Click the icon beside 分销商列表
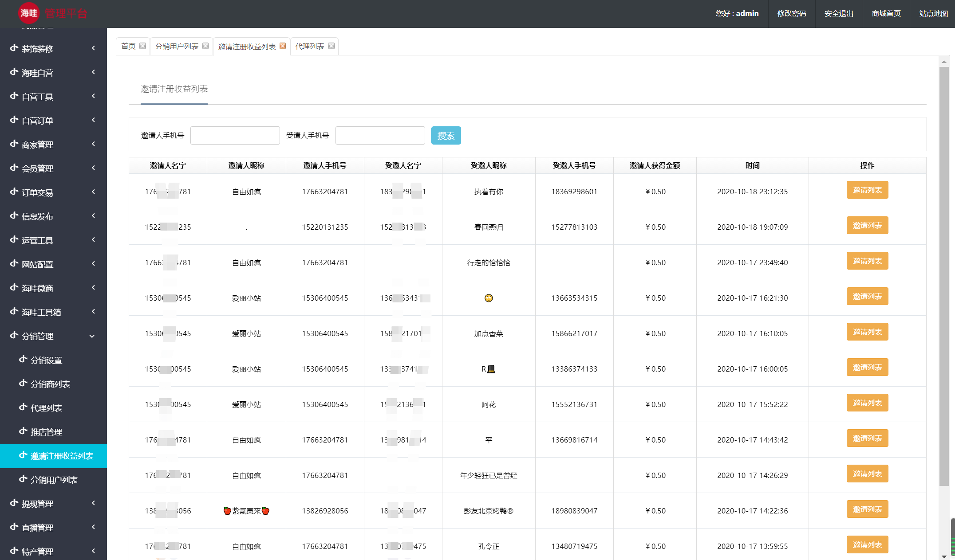The image size is (955, 560). click(x=23, y=383)
